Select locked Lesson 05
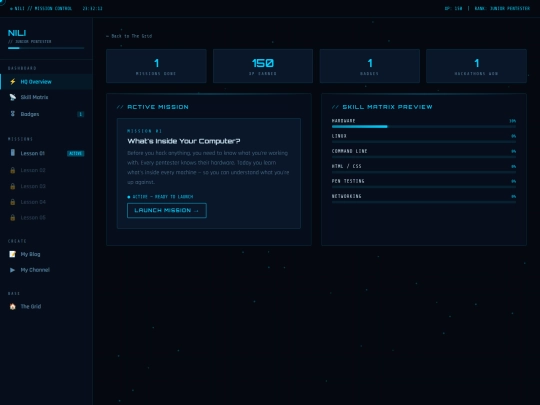Viewport: 540px width, 405px height. point(46,218)
